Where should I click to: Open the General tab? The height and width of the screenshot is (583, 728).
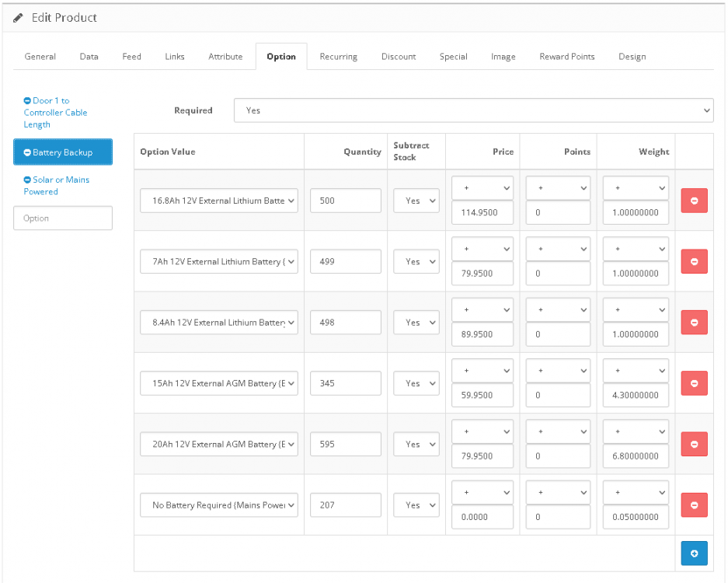click(40, 57)
